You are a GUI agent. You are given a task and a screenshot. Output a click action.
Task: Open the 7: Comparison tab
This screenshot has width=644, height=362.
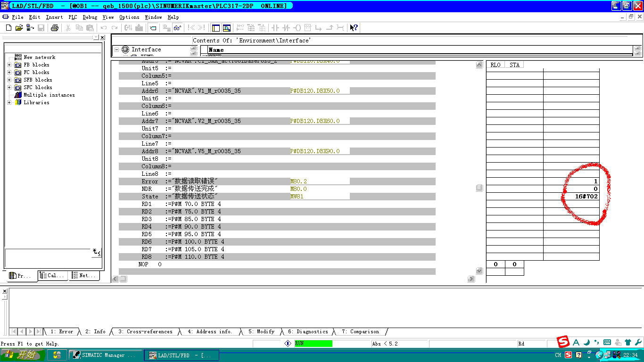(x=360, y=332)
